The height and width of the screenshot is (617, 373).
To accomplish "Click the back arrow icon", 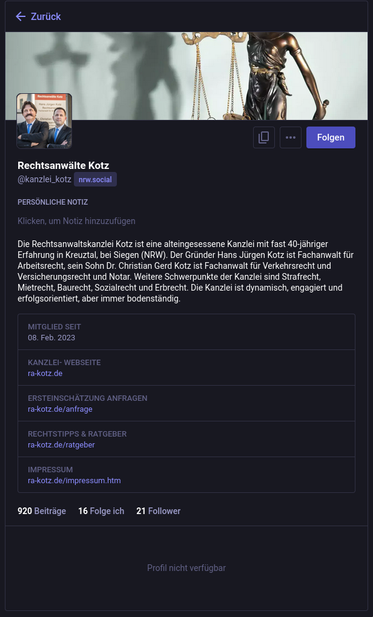I will 20,17.
